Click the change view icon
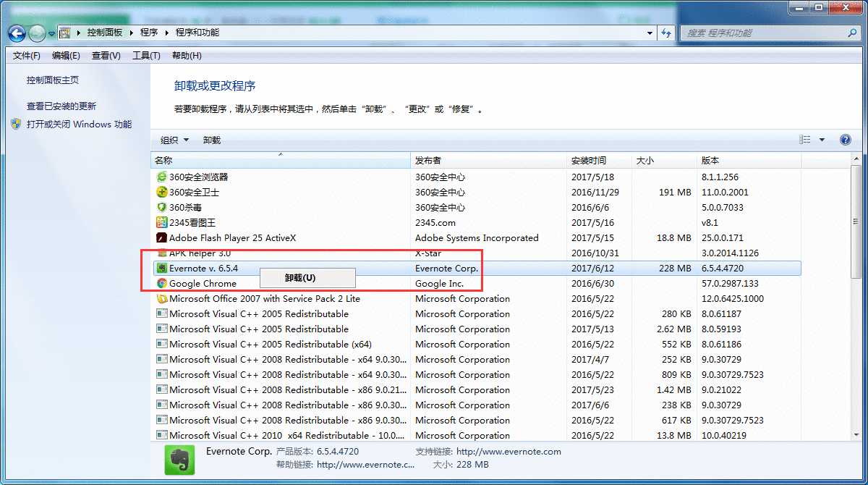Viewport: 868px width, 485px height. 805,140
